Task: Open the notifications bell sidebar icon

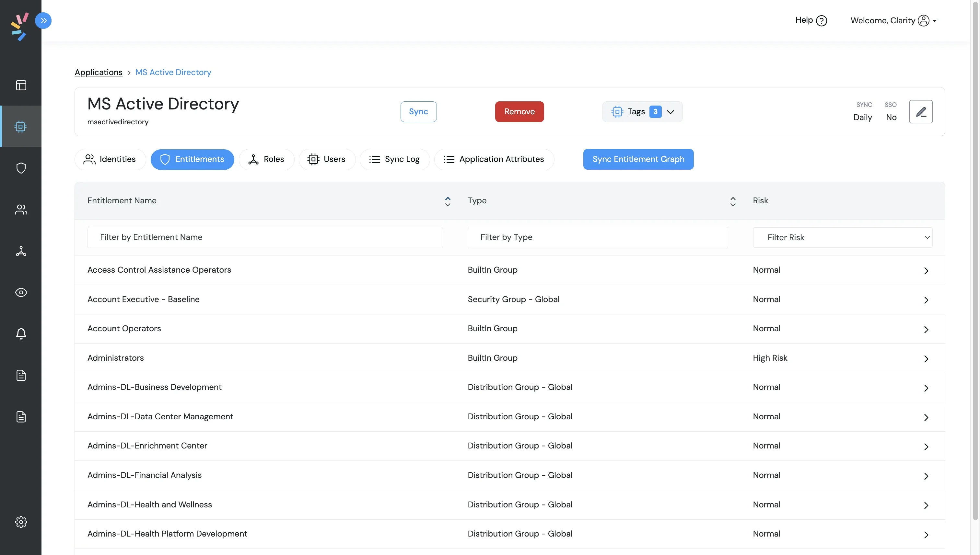Action: tap(21, 334)
